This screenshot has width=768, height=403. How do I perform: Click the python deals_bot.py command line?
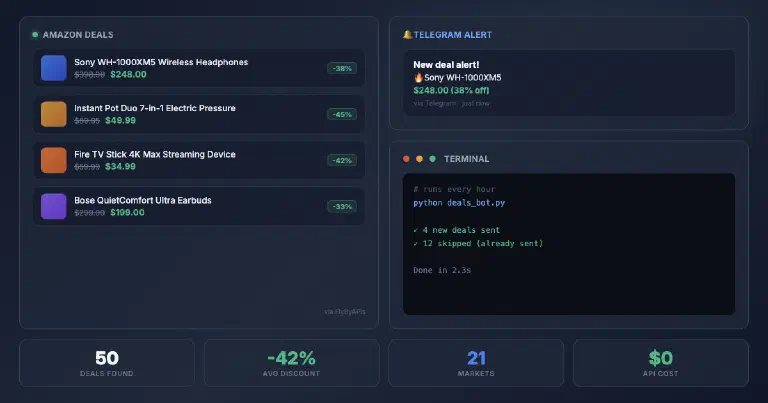coord(459,203)
